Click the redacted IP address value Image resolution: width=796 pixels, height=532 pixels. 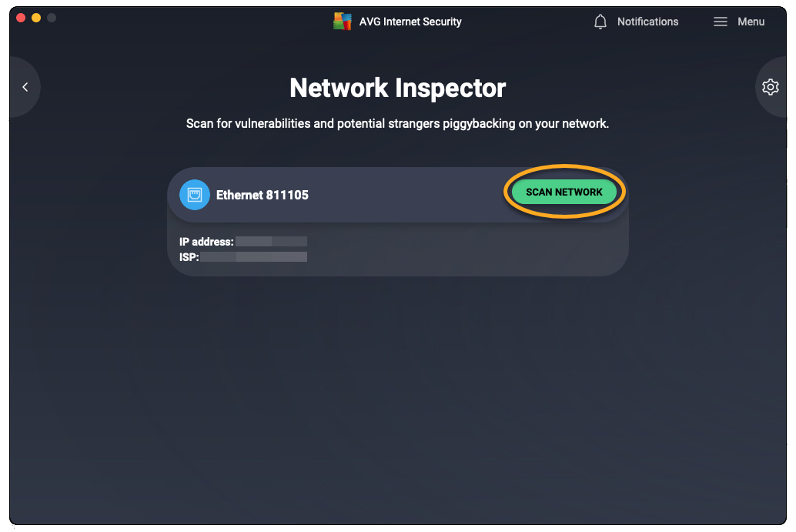(271, 242)
